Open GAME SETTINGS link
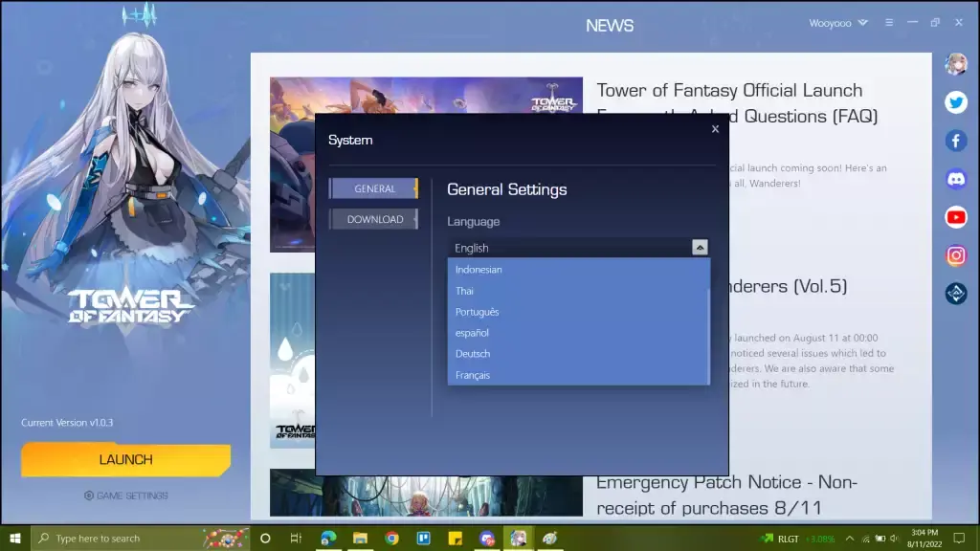Viewport: 980px width, 551px height. tap(126, 496)
